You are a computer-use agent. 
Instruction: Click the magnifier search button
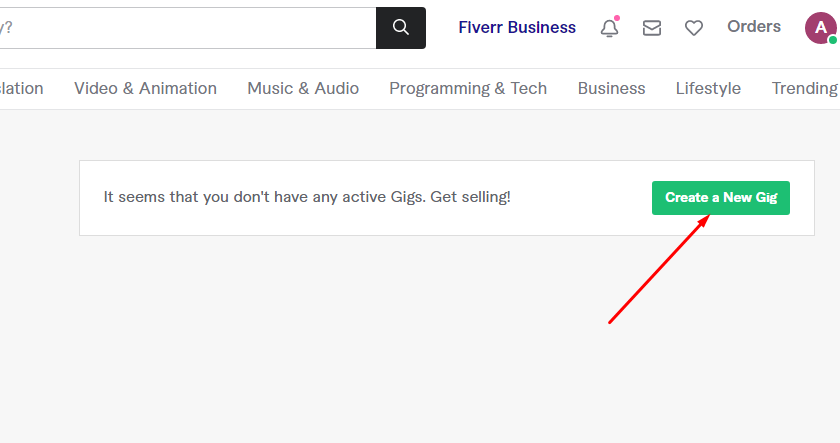[x=400, y=28]
